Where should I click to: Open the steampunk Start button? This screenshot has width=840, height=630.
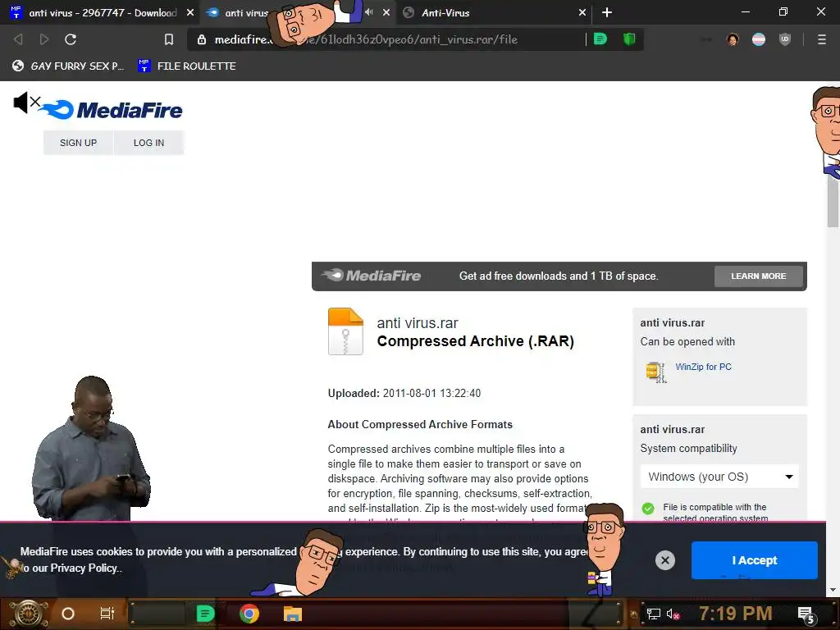click(x=27, y=614)
